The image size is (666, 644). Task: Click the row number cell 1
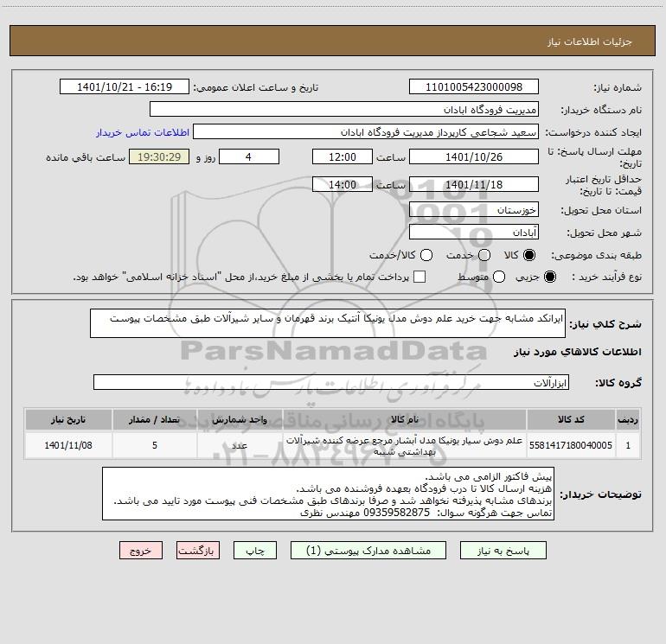pos(628,445)
